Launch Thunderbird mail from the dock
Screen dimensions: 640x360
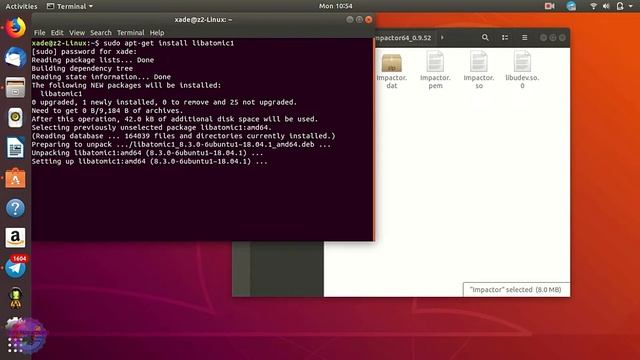pos(16,57)
